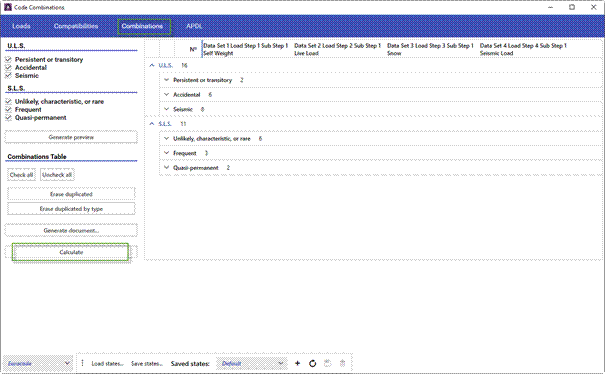The width and height of the screenshot is (605, 374).
Task: Click Erase duplicated by type button
Action: pos(71,209)
